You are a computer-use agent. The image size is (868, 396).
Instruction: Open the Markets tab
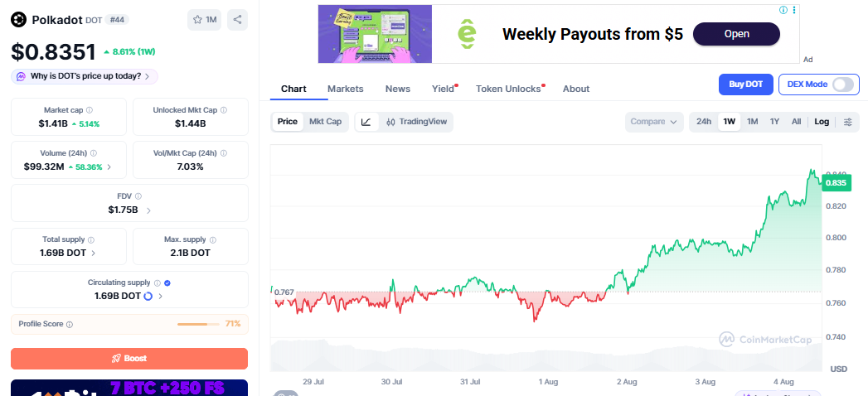coord(346,89)
